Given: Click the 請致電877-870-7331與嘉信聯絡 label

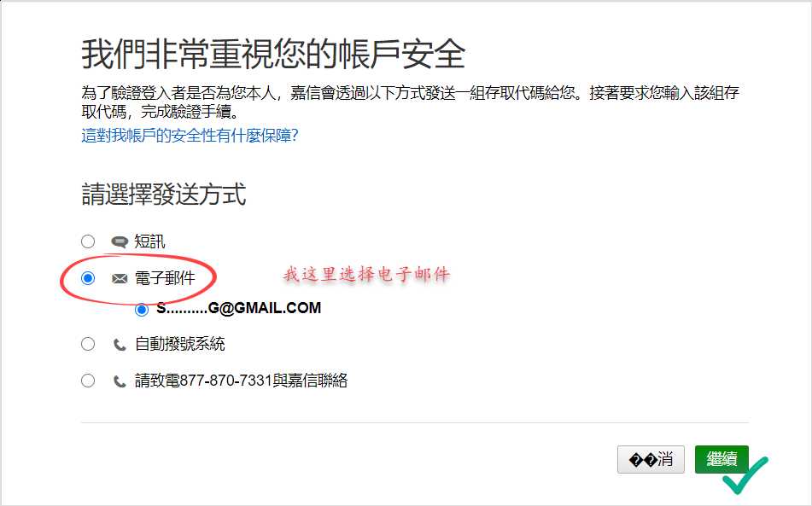Looking at the screenshot, I should pos(241,381).
